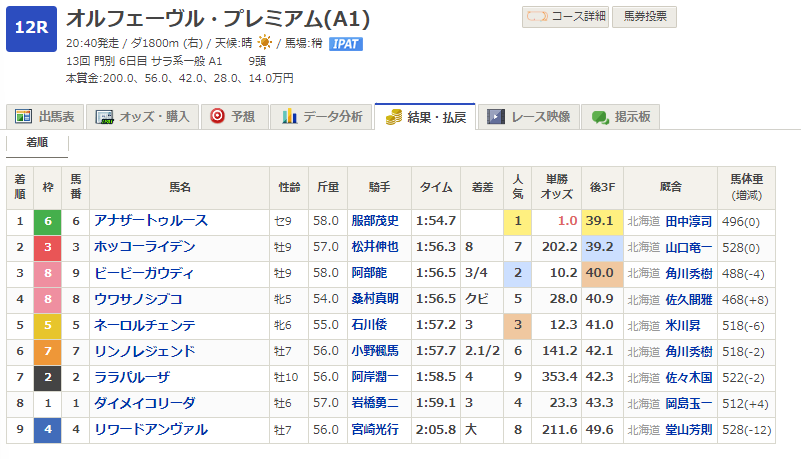Open the レース映像 tab
This screenshot has width=801, height=459.
tap(528, 117)
